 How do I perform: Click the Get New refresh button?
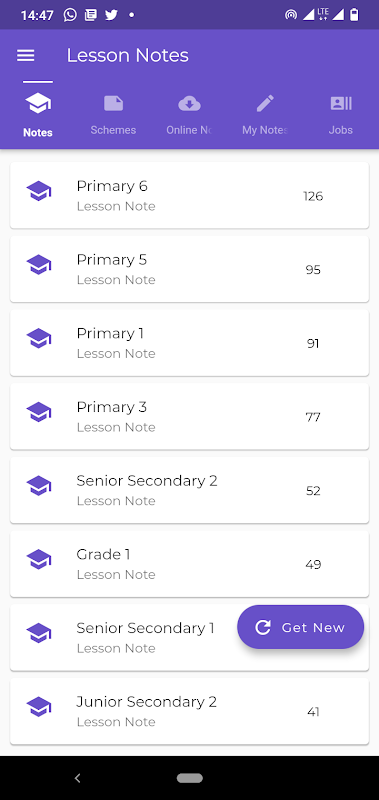pyautogui.click(x=300, y=627)
